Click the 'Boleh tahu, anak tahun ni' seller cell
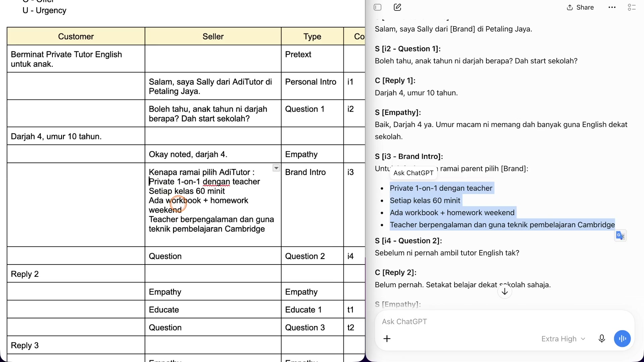This screenshot has width=644, height=362. 213,113
